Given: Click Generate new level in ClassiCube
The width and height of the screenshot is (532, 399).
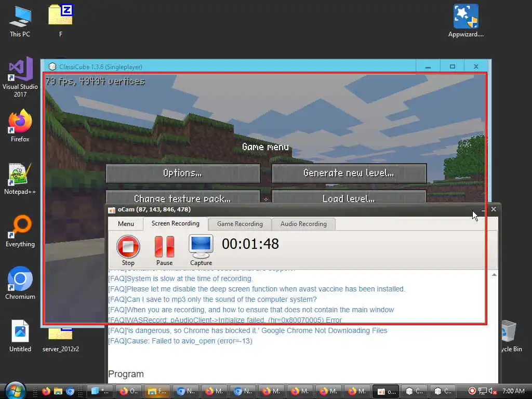Looking at the screenshot, I should 349,174.
